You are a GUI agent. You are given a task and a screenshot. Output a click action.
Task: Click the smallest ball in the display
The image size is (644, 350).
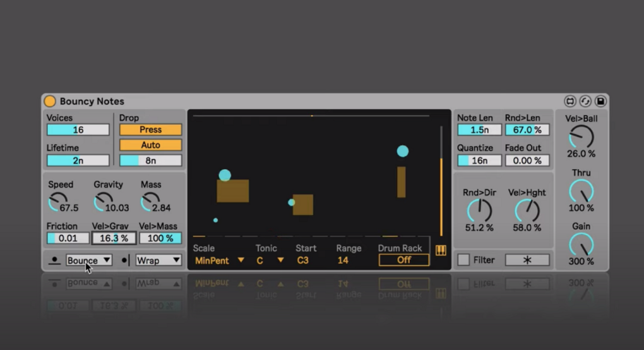tap(216, 220)
